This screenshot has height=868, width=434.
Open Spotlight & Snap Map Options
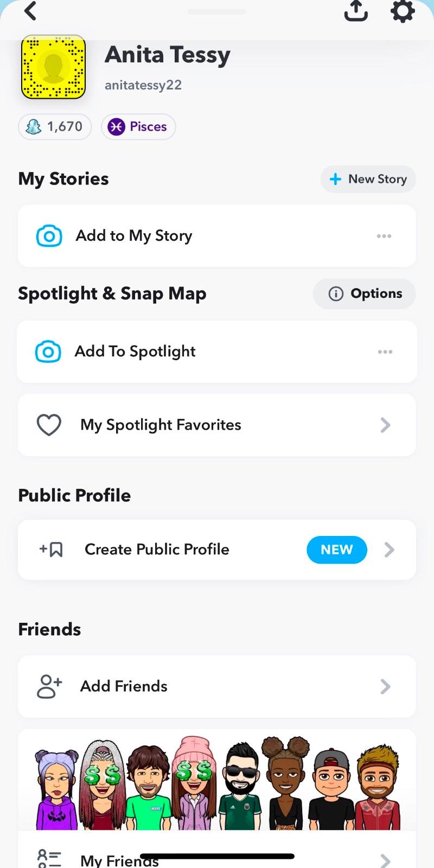coord(365,293)
